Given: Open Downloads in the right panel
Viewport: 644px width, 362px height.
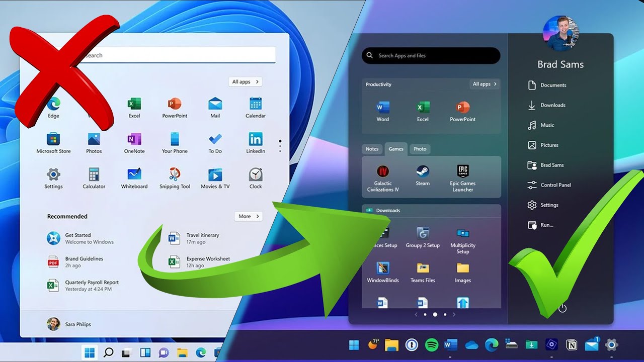Looking at the screenshot, I should click(546, 105).
